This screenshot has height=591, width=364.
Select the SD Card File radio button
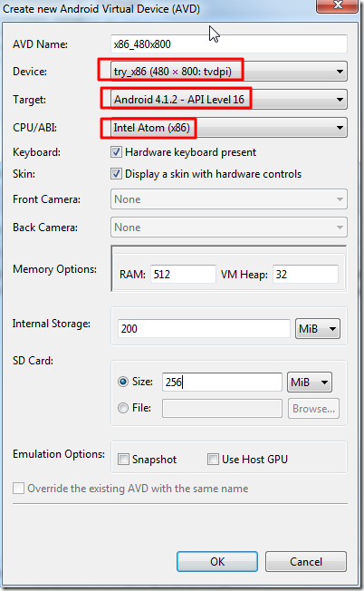pyautogui.click(x=123, y=408)
